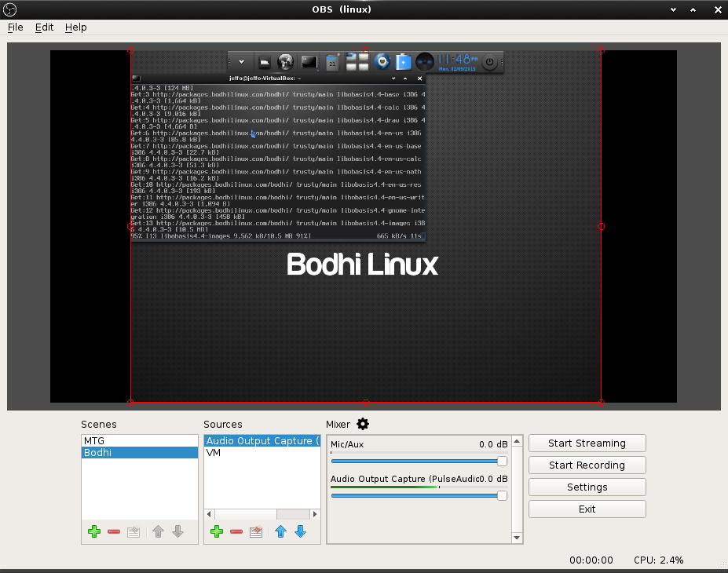
Task: Open the Help menu
Action: click(75, 27)
